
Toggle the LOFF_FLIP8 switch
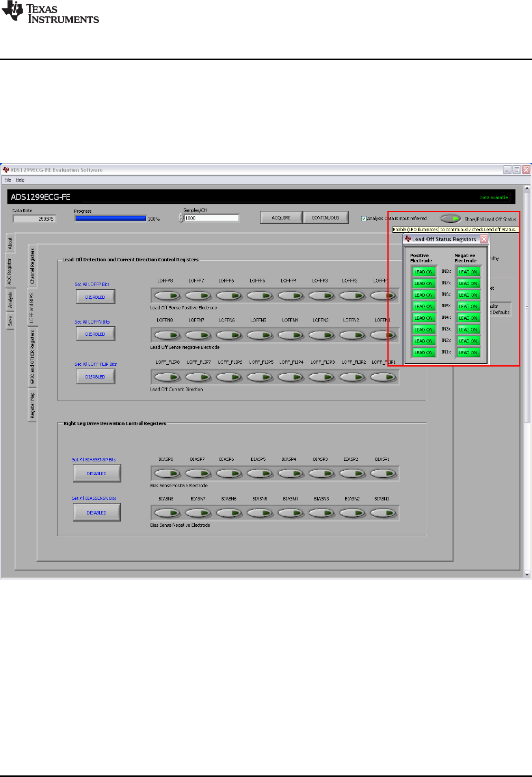[x=168, y=377]
